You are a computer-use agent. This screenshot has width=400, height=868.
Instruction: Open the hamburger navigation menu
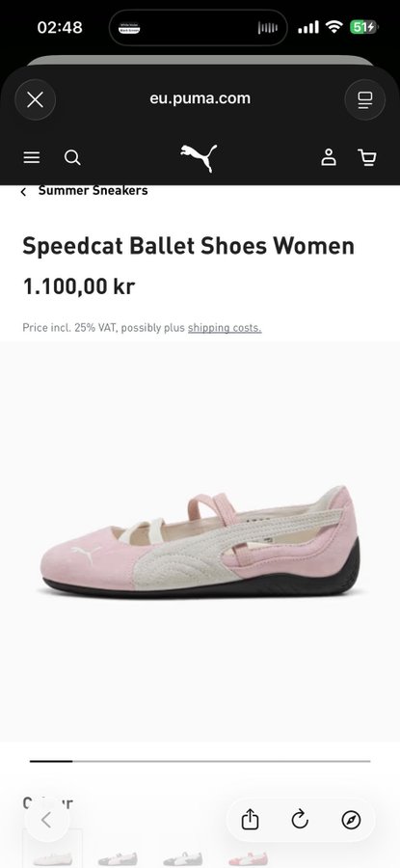[32, 158]
